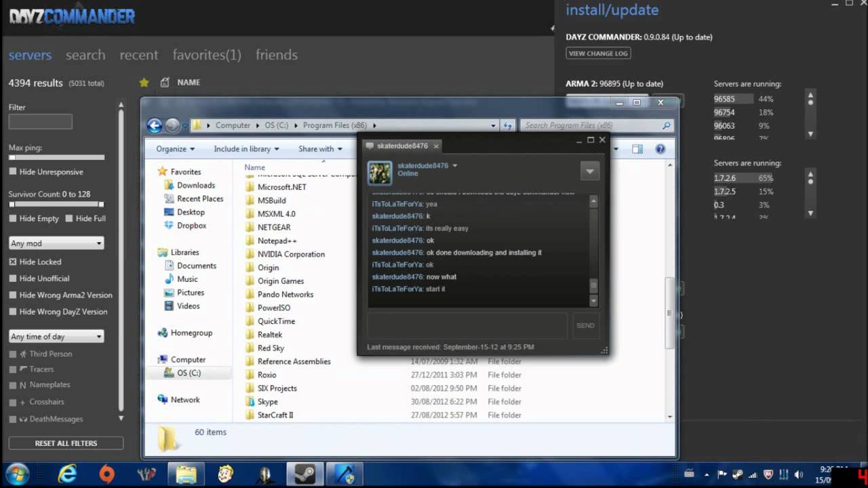Switch to the servers tab
The image size is (868, 488).
[x=30, y=55]
